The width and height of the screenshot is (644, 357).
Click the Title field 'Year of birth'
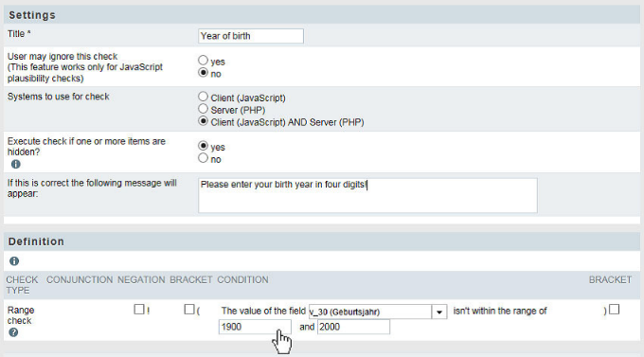[251, 36]
